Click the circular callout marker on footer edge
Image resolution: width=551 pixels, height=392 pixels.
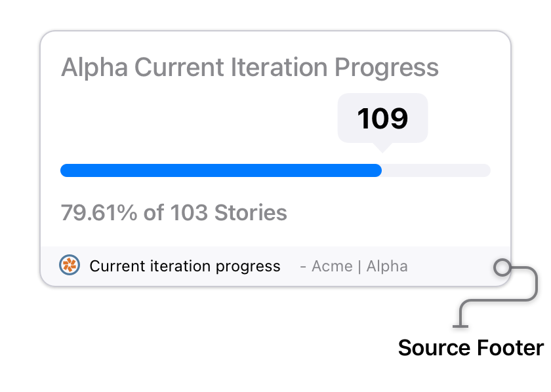click(502, 267)
